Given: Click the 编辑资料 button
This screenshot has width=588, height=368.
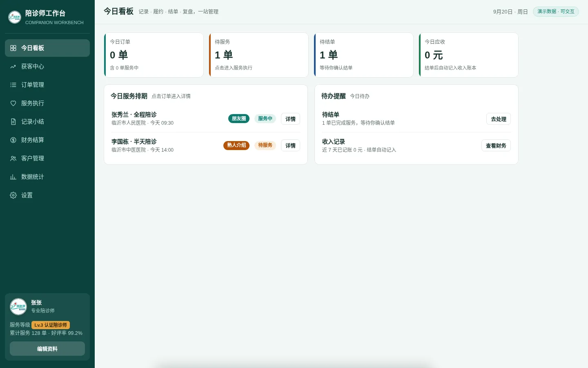Looking at the screenshot, I should click(47, 349).
